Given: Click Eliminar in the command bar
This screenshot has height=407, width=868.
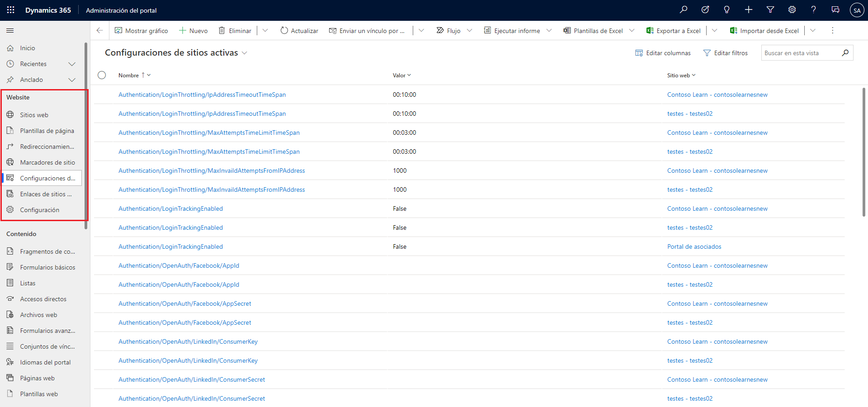Looking at the screenshot, I should click(x=235, y=30).
